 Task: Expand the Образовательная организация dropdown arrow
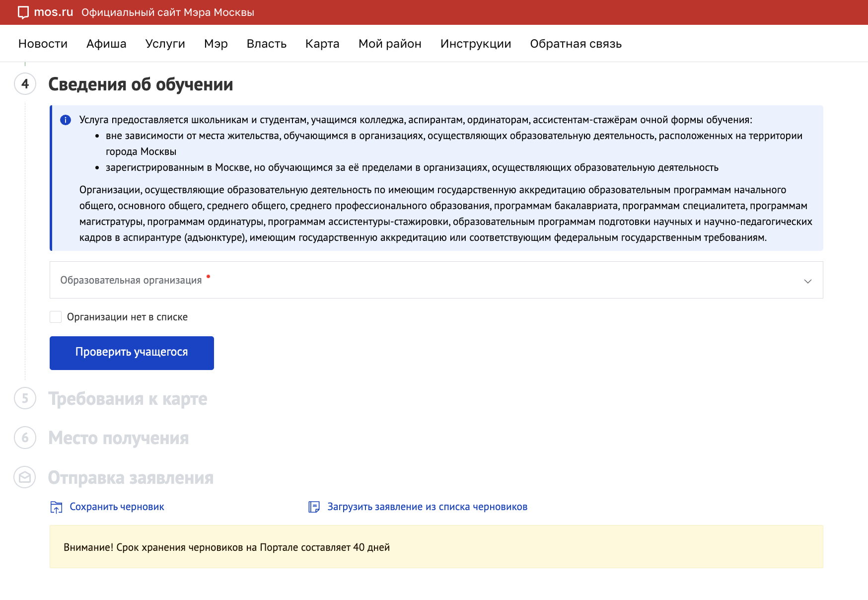[808, 281]
